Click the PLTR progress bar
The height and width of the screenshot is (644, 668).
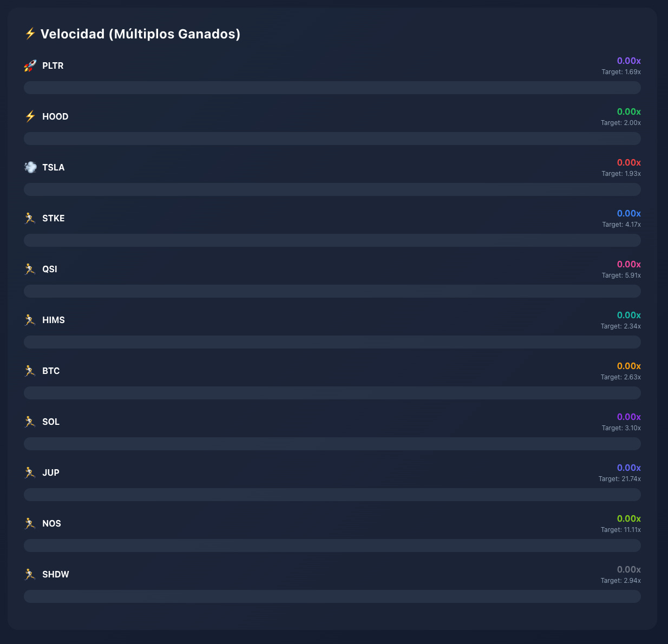[x=332, y=88]
